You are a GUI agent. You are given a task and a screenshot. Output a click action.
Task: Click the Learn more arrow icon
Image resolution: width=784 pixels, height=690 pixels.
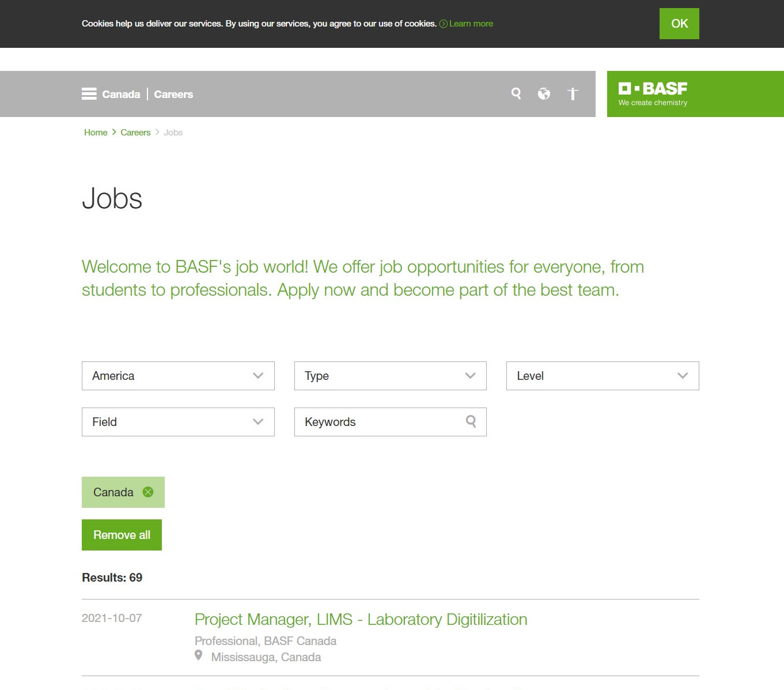[x=443, y=24]
